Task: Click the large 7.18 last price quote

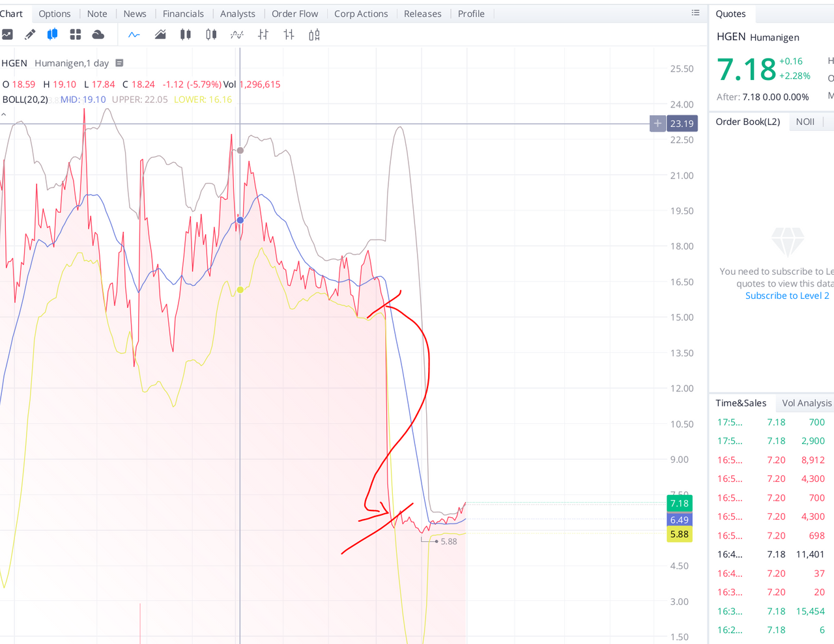Action: pos(747,69)
